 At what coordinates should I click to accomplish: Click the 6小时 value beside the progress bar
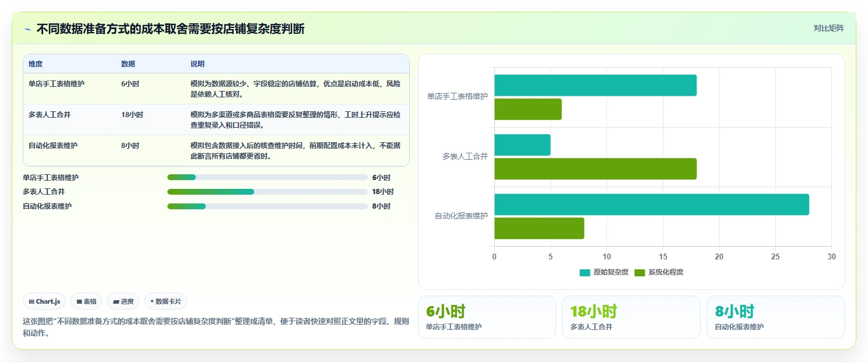tap(381, 178)
